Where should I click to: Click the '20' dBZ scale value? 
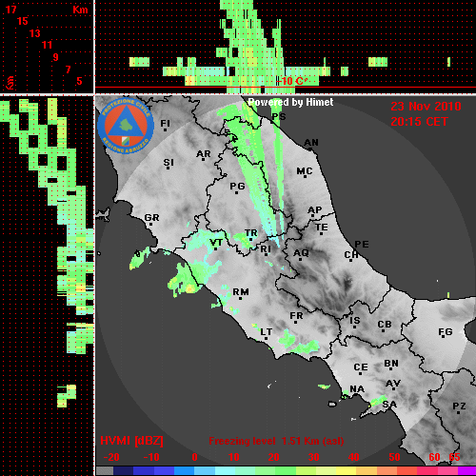[273, 457]
